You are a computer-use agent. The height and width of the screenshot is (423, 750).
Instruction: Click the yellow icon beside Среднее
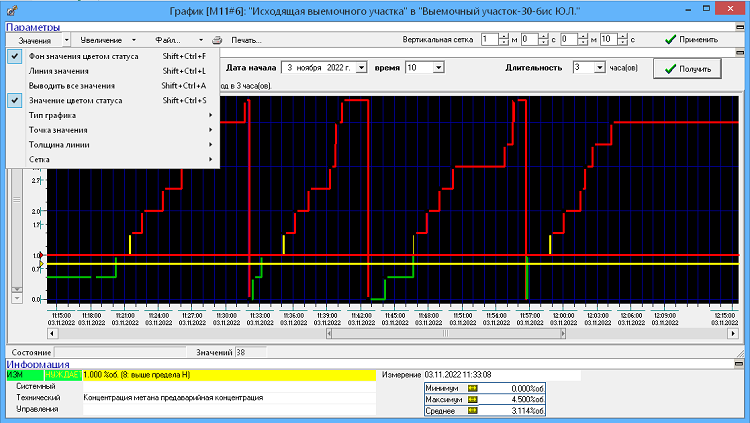point(473,411)
